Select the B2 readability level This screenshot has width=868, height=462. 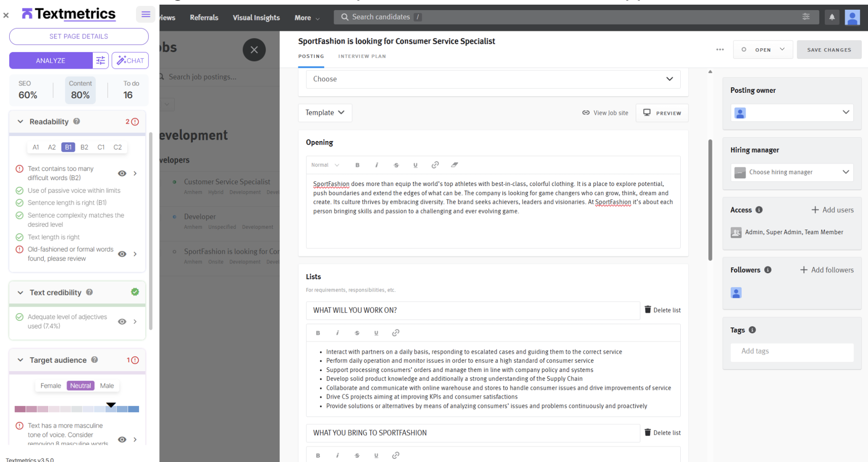84,147
